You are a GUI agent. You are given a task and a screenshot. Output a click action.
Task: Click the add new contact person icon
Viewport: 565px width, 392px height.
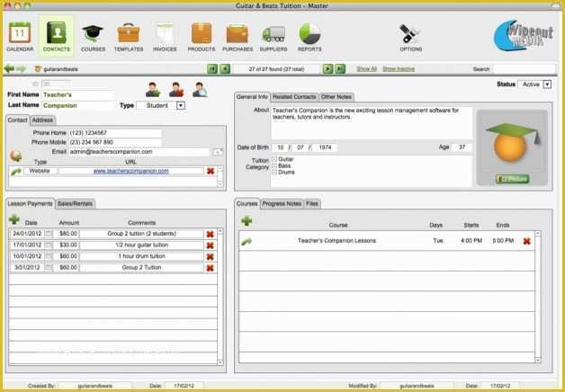[x=153, y=90]
